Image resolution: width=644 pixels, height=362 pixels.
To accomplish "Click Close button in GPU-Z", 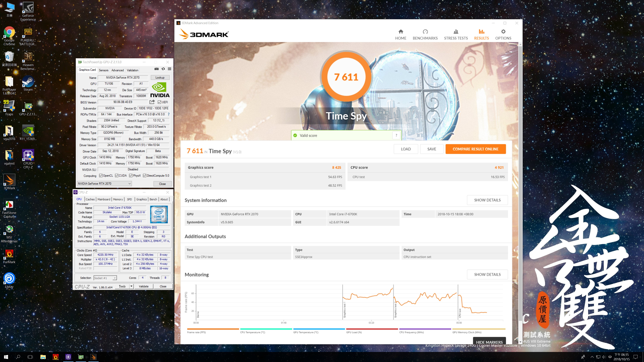I will tap(162, 184).
